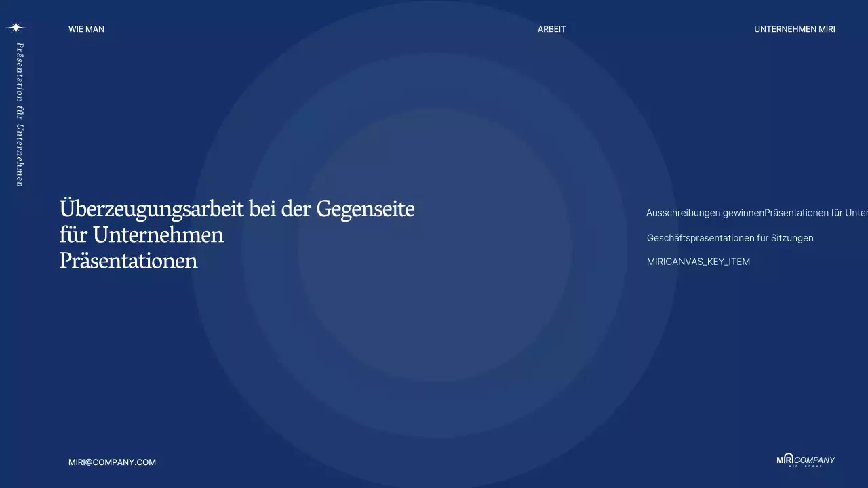
Task: Open 'Ausschreibungen gewinnen' link
Action: pos(705,213)
